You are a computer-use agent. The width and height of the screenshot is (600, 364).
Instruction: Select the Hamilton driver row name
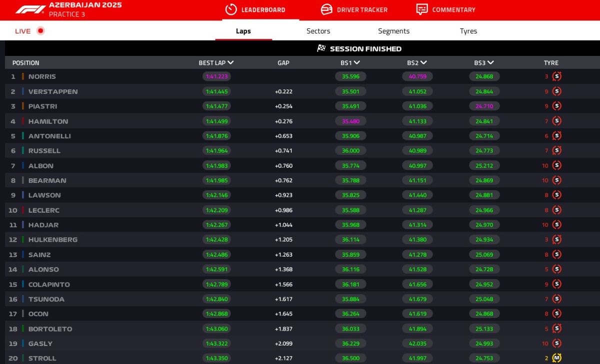point(48,121)
